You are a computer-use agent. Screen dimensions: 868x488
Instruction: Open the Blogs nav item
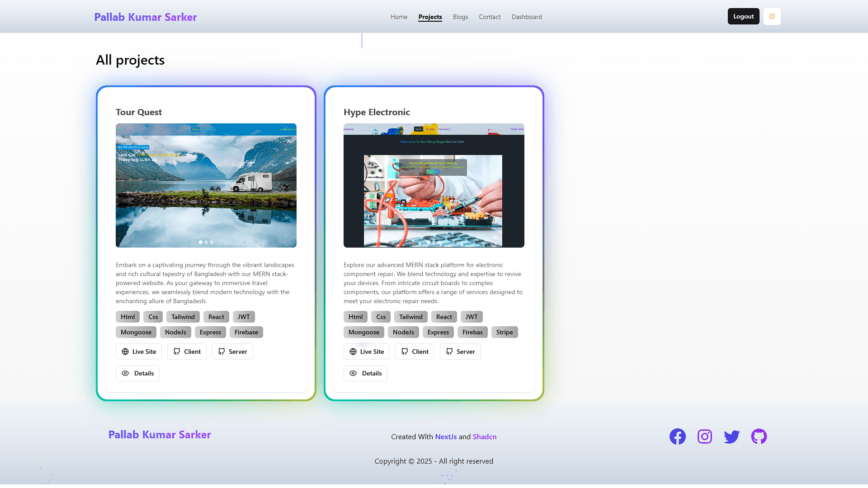(x=460, y=17)
